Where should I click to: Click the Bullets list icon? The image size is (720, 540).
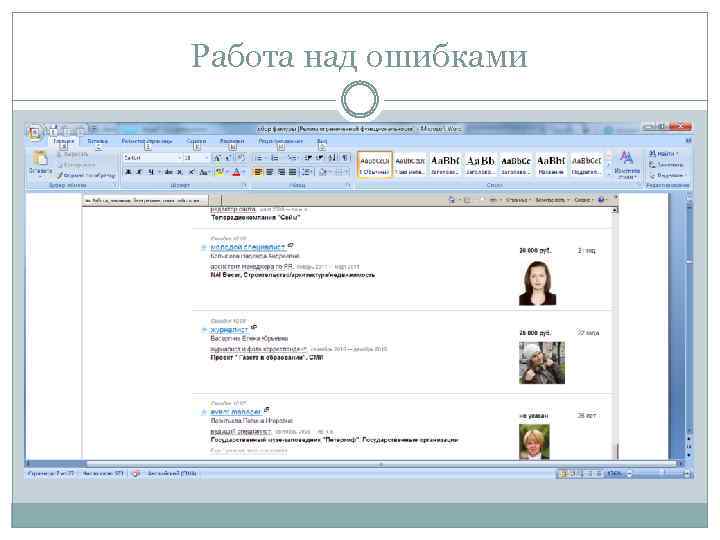(x=259, y=158)
